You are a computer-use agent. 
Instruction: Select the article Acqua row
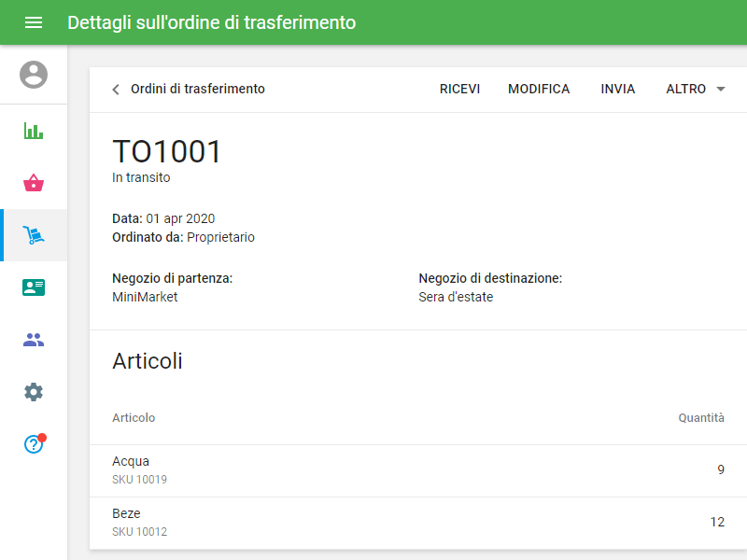[x=373, y=469]
